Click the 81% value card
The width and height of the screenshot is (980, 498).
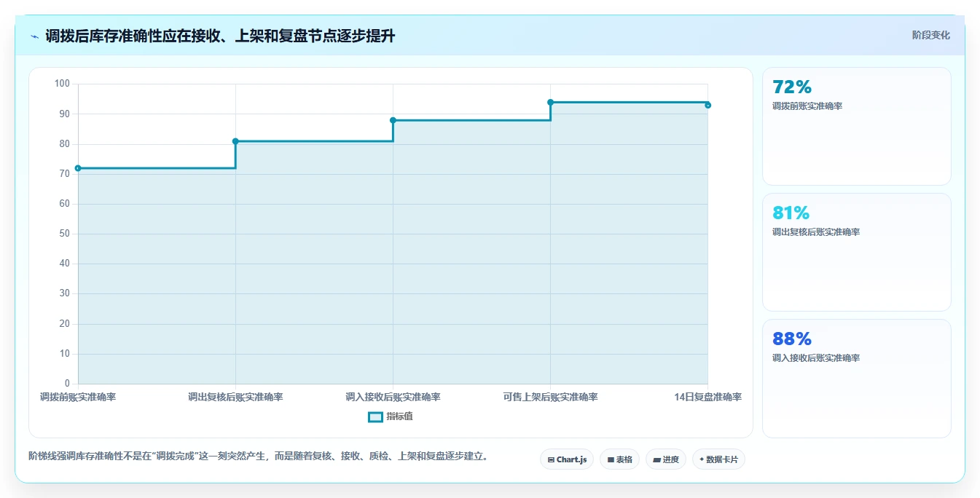(x=857, y=253)
